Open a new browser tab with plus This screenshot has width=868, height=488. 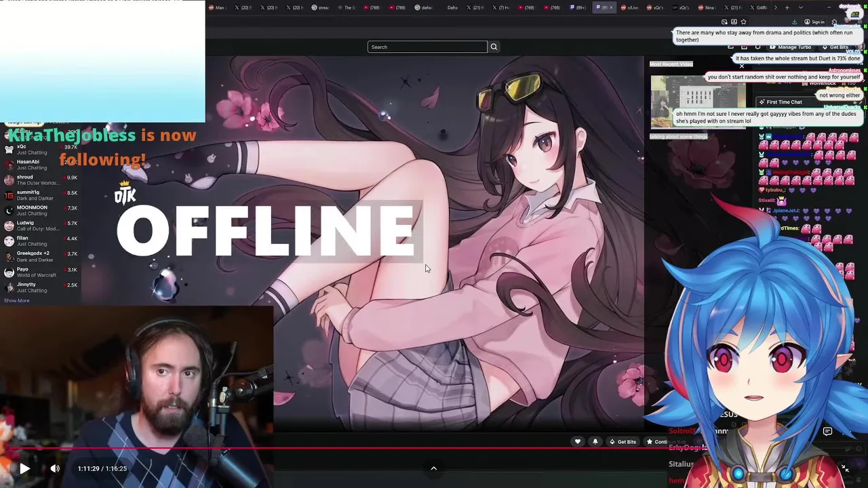pyautogui.click(x=787, y=7)
